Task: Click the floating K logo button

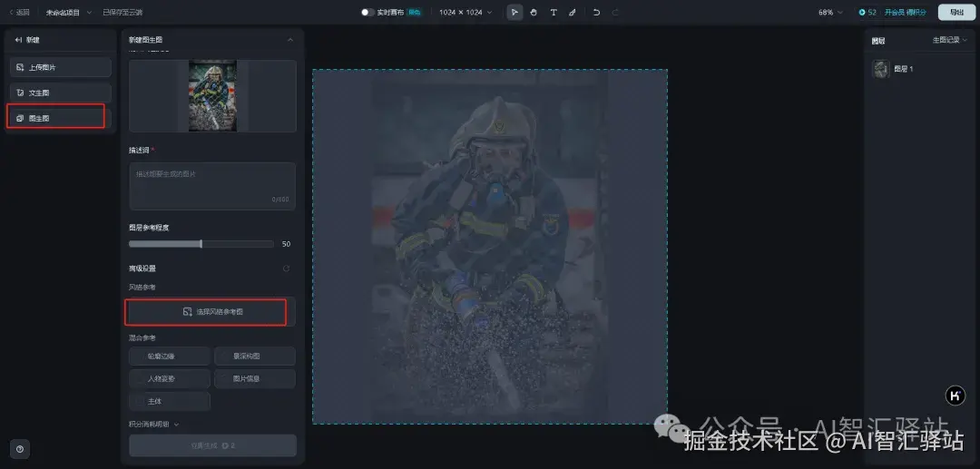Action: pyautogui.click(x=955, y=396)
